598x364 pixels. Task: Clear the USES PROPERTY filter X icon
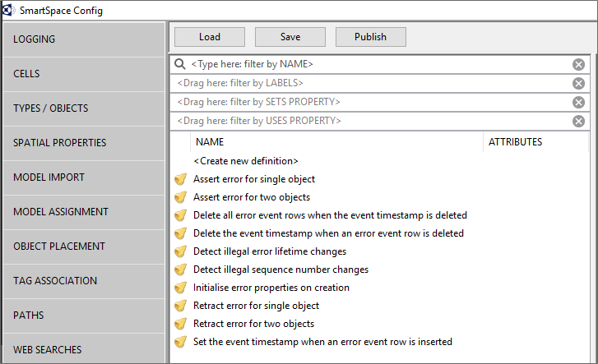[578, 122]
